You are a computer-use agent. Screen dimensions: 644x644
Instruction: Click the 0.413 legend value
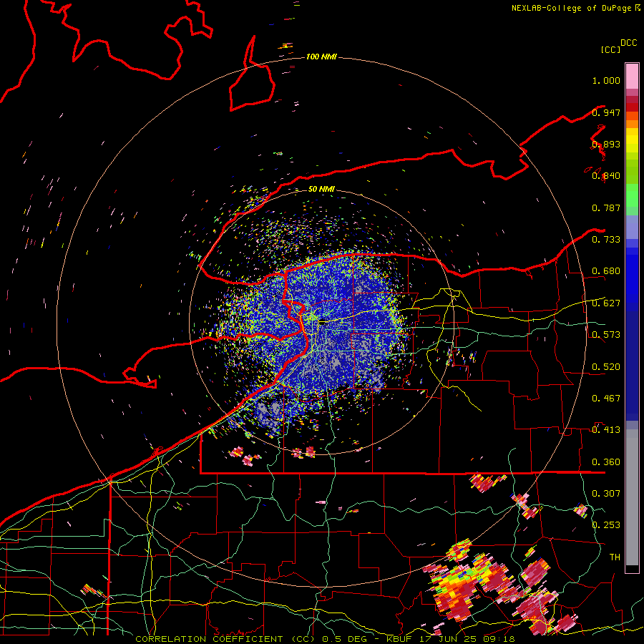click(606, 430)
